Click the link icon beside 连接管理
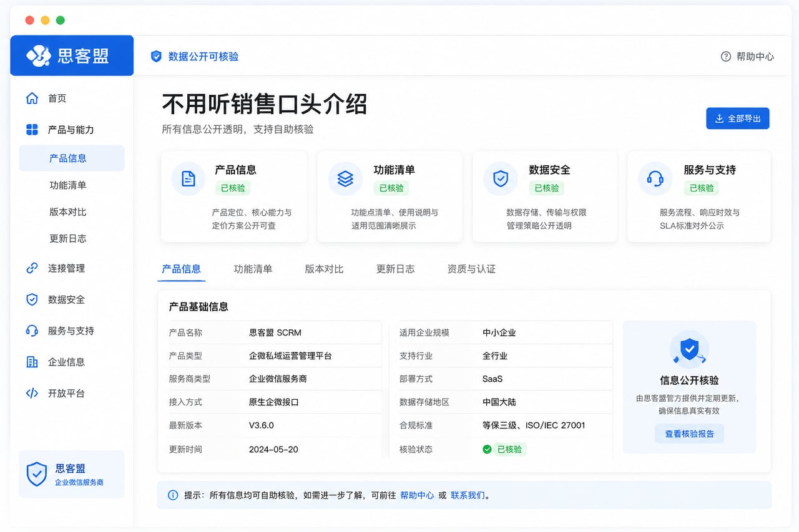The width and height of the screenshot is (799, 532). [x=32, y=268]
